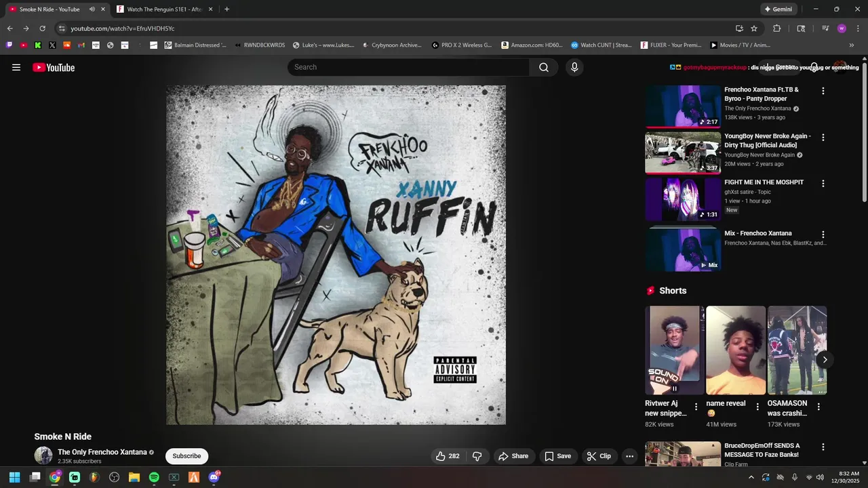The width and height of the screenshot is (868, 488).
Task: Open the YouTube guide hamburger menu
Action: pos(16,67)
